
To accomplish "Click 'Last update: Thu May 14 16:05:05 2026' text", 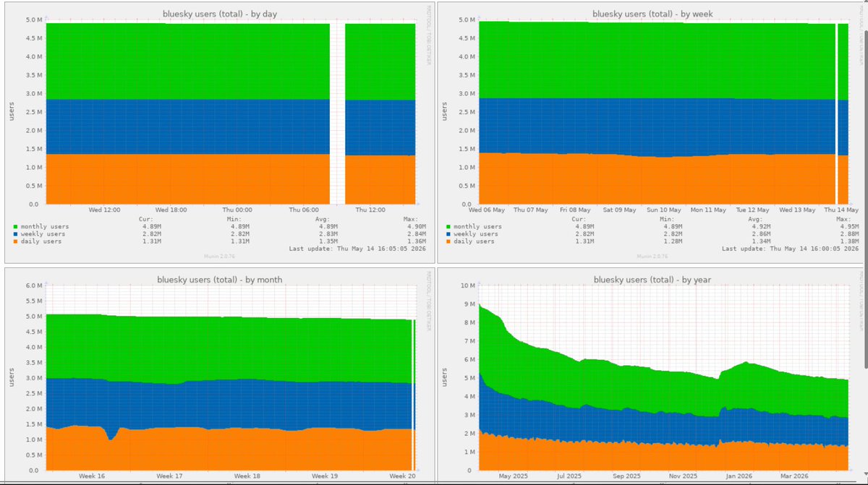I will [356, 249].
